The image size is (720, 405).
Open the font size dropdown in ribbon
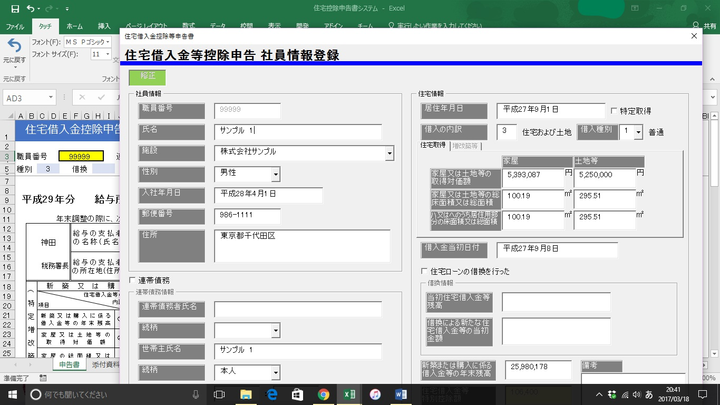(108, 54)
